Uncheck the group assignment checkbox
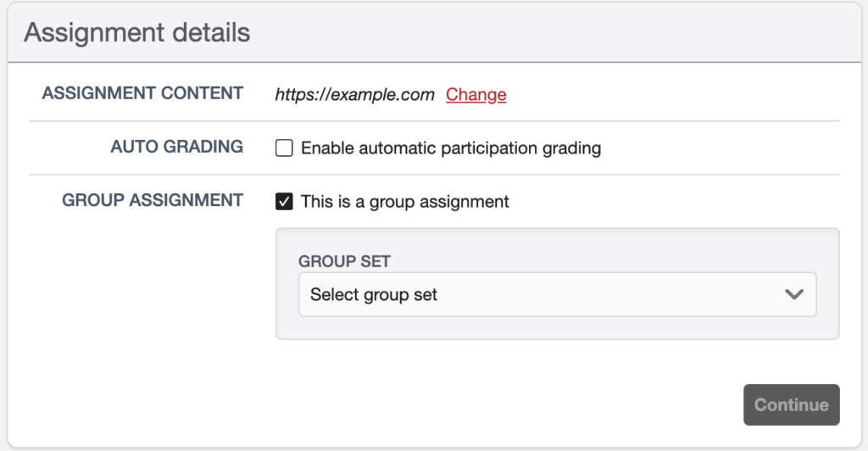This screenshot has height=451, width=868. pos(284,202)
